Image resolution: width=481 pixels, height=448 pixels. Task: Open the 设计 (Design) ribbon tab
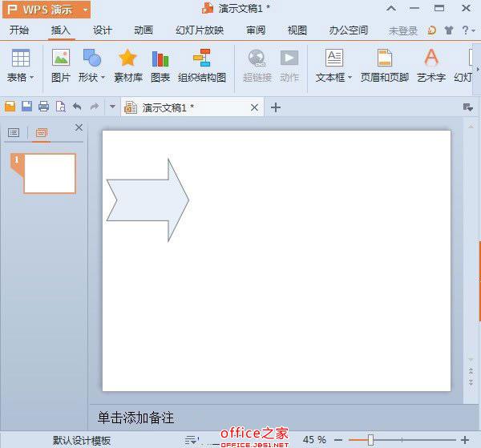click(102, 30)
